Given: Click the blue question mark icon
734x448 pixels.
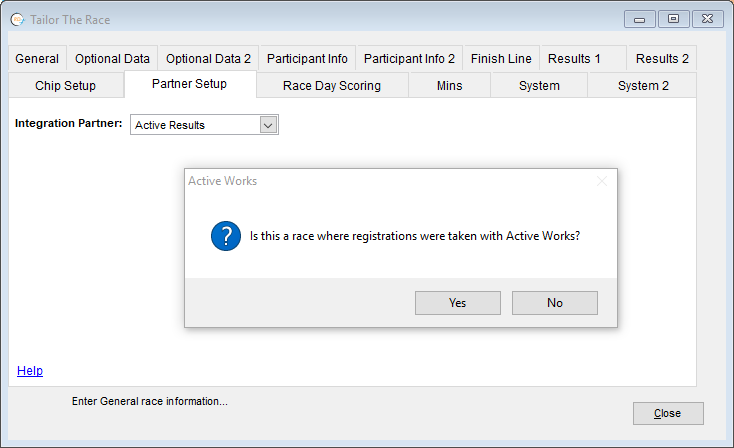Looking at the screenshot, I should pyautogui.click(x=226, y=236).
